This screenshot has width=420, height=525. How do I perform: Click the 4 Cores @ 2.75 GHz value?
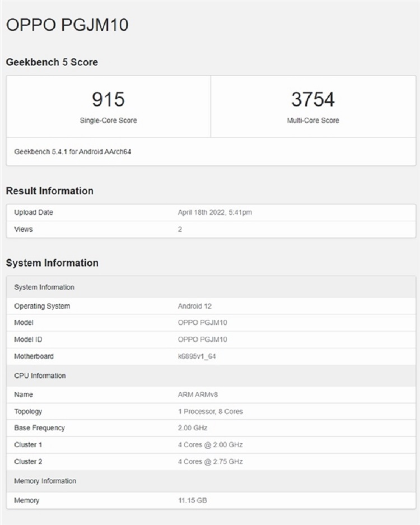pos(210,461)
